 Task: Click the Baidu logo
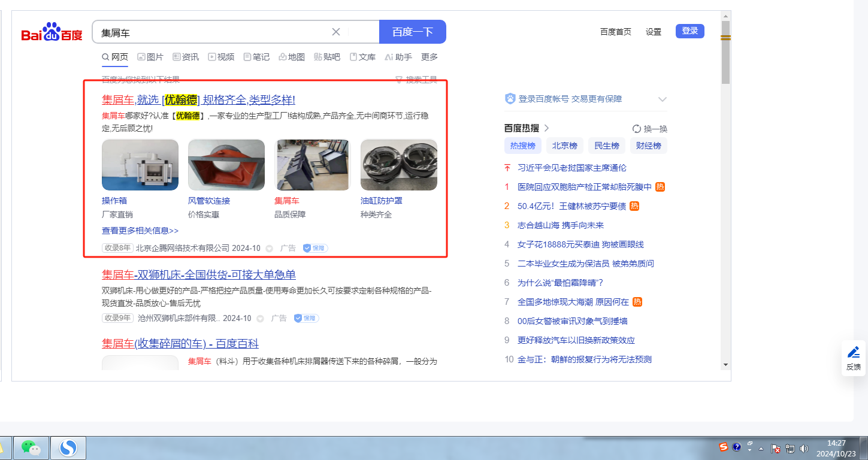(x=52, y=32)
